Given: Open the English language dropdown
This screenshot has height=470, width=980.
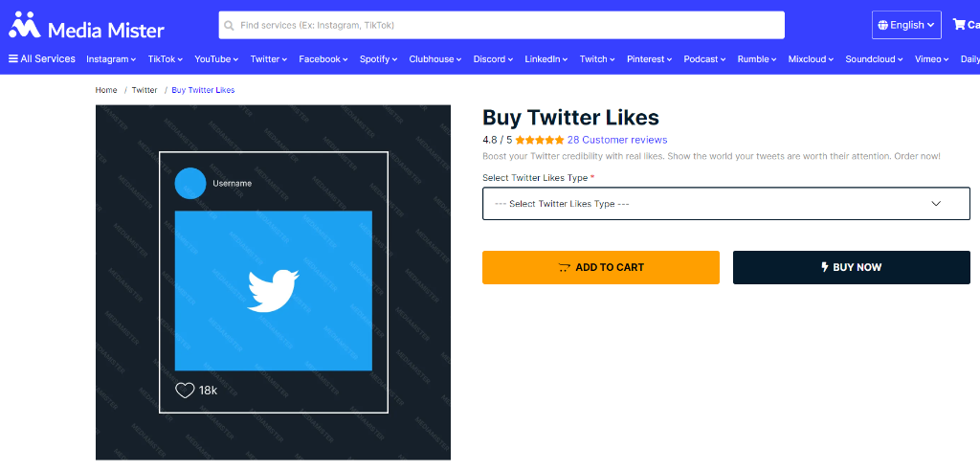Looking at the screenshot, I should [906, 25].
